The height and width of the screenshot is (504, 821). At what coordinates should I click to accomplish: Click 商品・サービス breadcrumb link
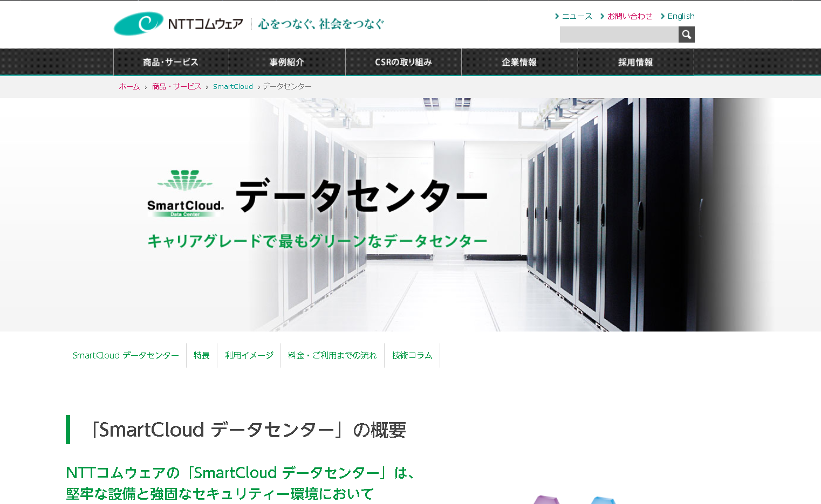176,86
